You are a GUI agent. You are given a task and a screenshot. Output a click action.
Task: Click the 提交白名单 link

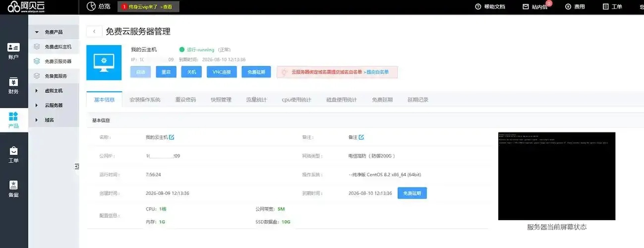(377, 72)
